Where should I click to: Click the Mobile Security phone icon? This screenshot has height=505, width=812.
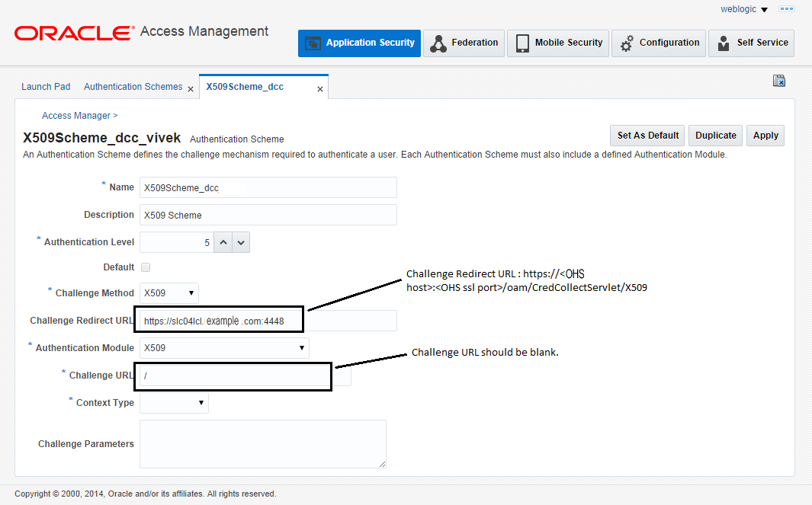522,43
